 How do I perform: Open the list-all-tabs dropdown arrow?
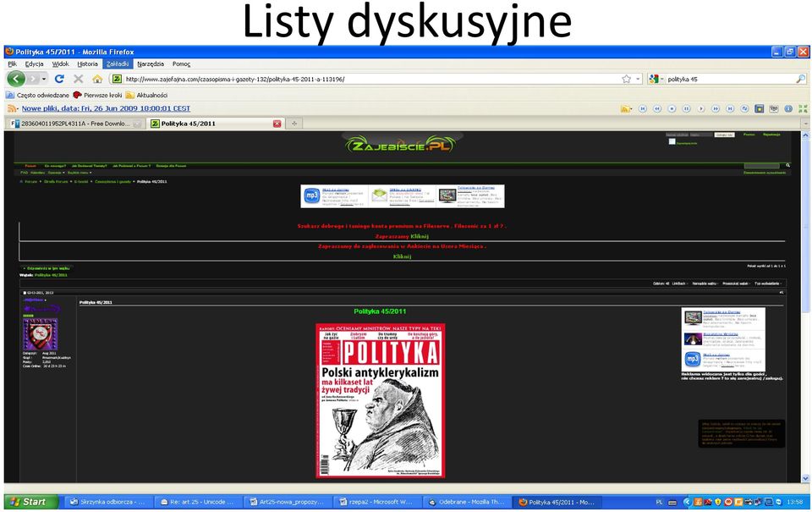[x=806, y=124]
